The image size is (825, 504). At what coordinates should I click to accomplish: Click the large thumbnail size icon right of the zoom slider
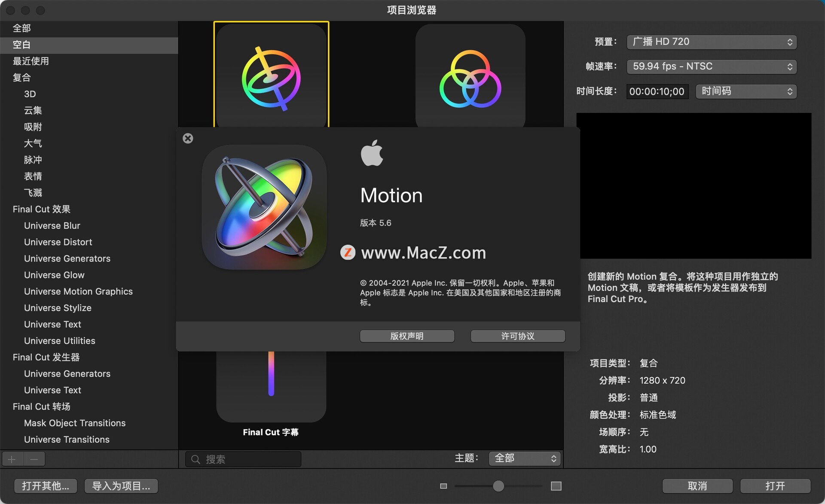pos(556,486)
